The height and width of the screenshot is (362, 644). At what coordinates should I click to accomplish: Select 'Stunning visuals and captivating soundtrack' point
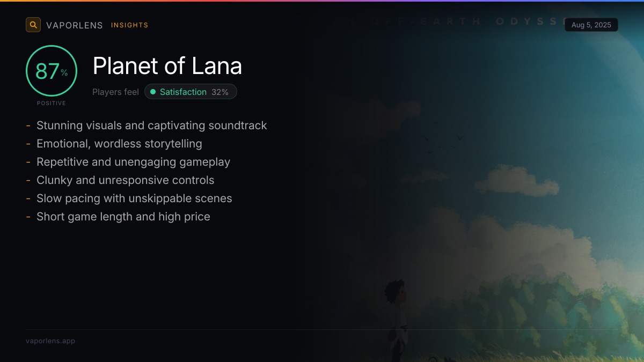tap(151, 125)
